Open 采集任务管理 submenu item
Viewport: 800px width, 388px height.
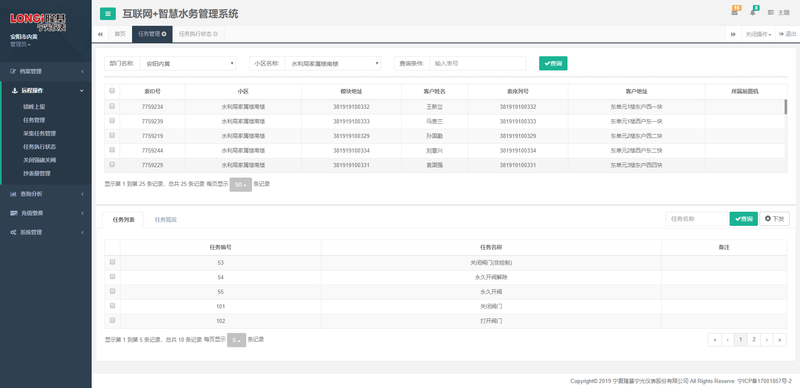click(39, 133)
